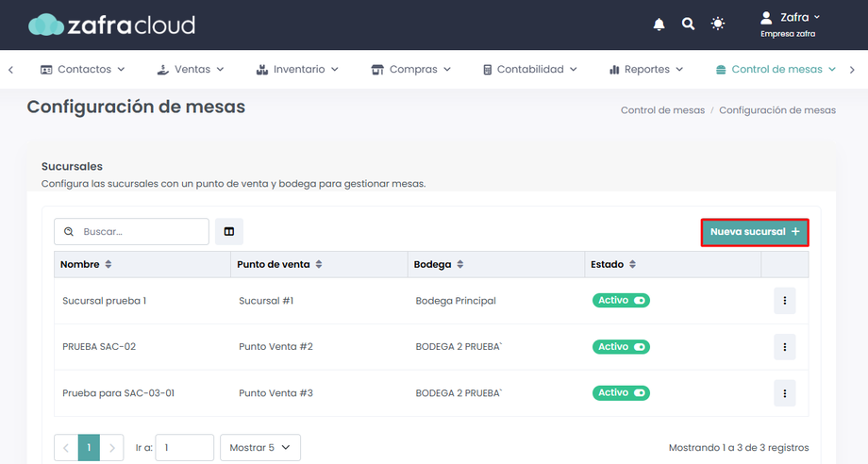This screenshot has height=464, width=868.
Task: Click Punto Venta #2 cell
Action: [x=275, y=347]
